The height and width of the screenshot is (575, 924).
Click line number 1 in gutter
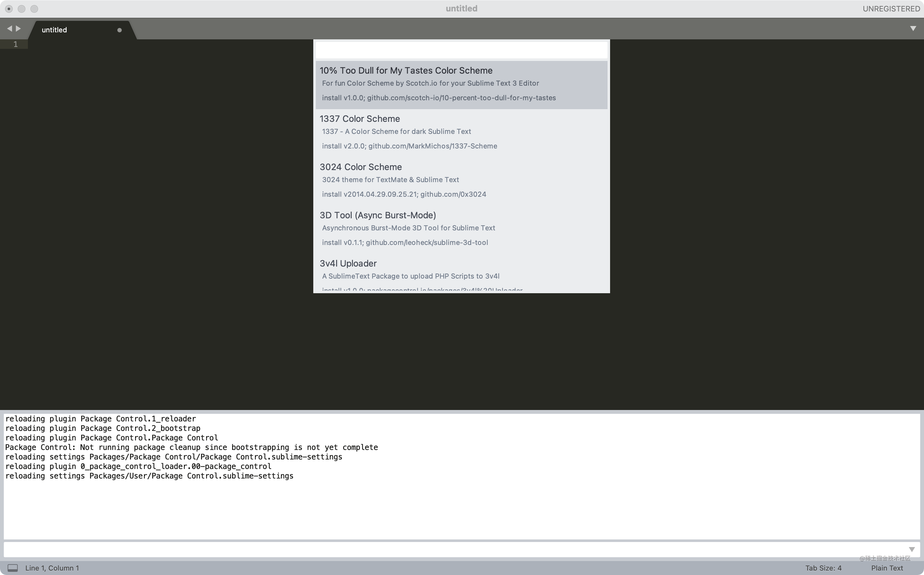[16, 44]
